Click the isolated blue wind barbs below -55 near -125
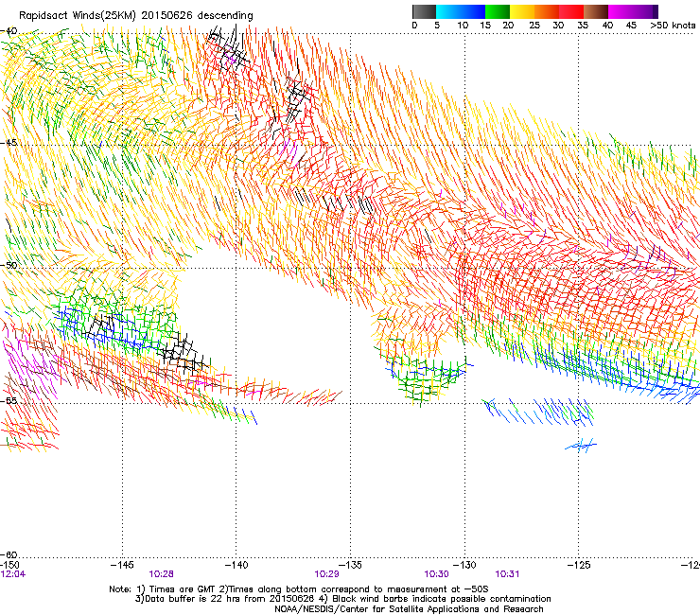700x615 pixels. 581,445
